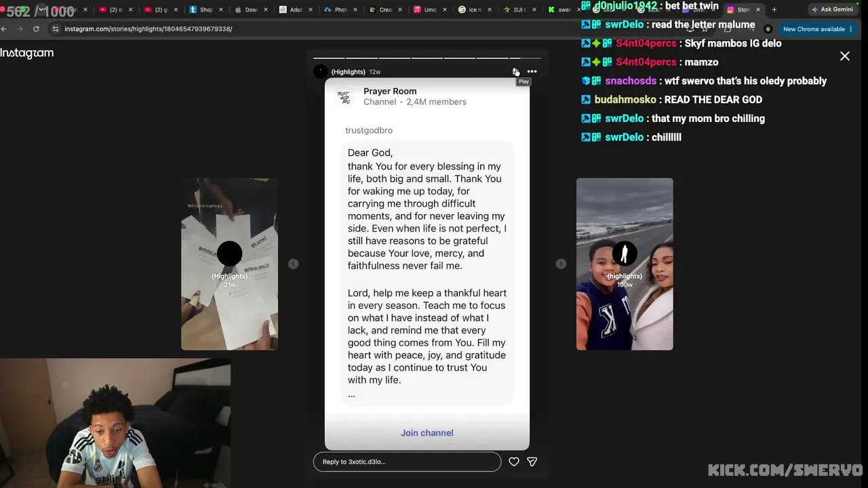Open the story more options menu

(532, 71)
